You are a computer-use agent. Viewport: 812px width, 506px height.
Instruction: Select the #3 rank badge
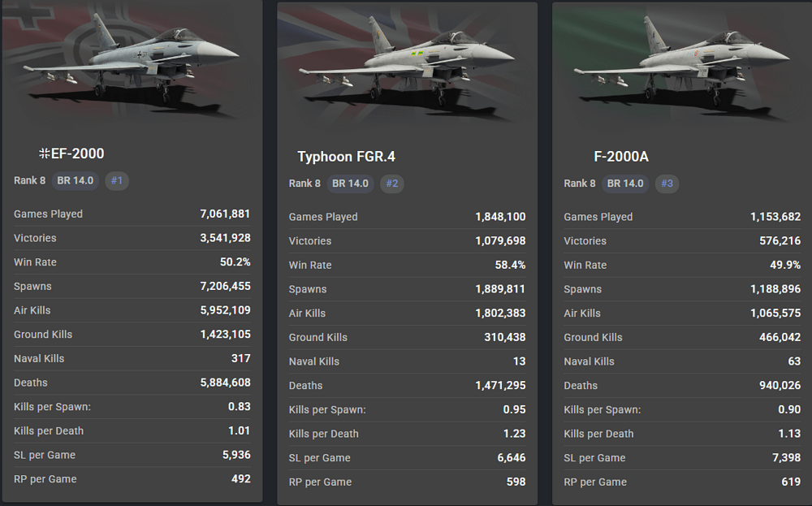point(667,184)
